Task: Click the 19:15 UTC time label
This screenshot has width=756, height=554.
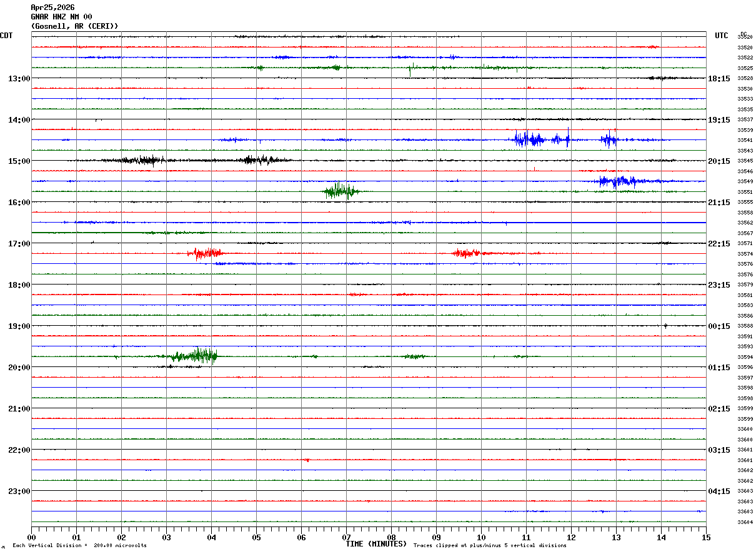Action: coord(719,120)
